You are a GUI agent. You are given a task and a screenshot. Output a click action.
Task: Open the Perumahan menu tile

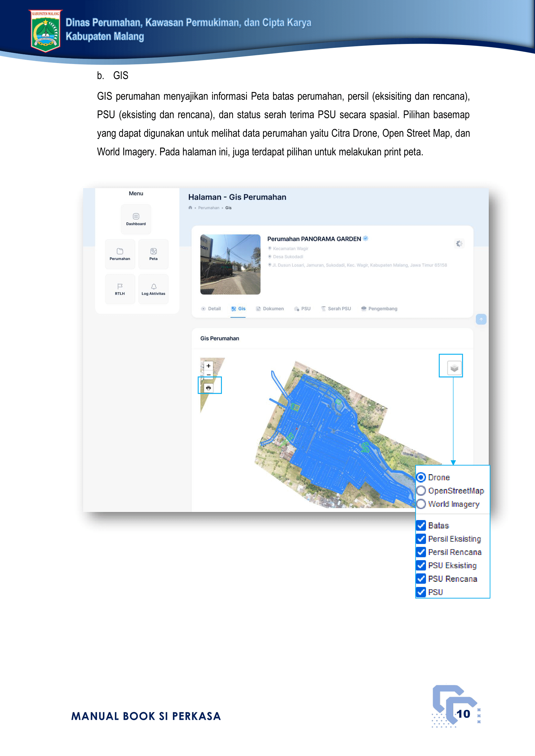pos(120,254)
